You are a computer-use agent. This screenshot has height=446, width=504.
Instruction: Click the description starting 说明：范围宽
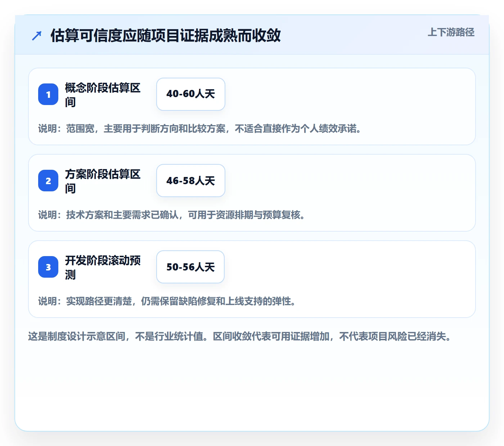(200, 128)
